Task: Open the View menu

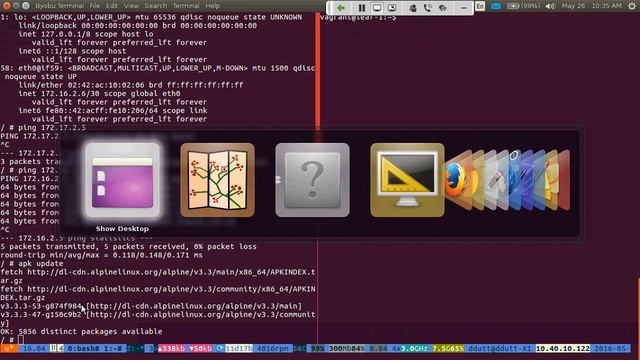Action: click(131, 6)
